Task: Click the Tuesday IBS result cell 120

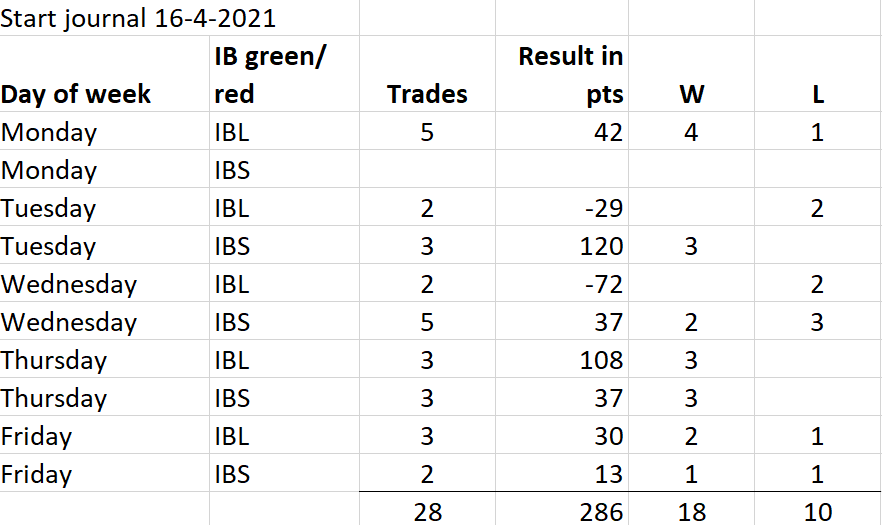Action: click(x=562, y=245)
